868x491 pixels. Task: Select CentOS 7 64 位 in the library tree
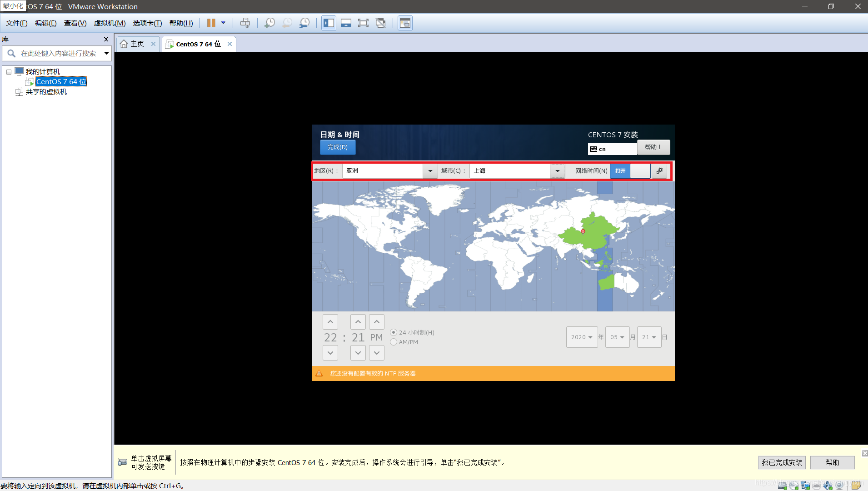[61, 82]
